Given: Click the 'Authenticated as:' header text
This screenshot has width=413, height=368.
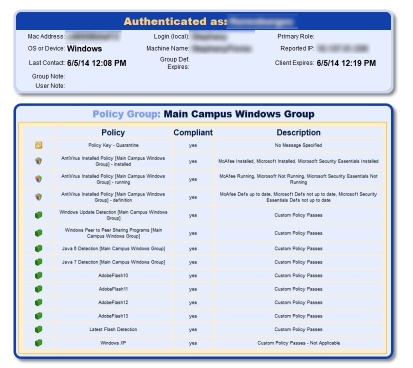Looking at the screenshot, I should [175, 21].
